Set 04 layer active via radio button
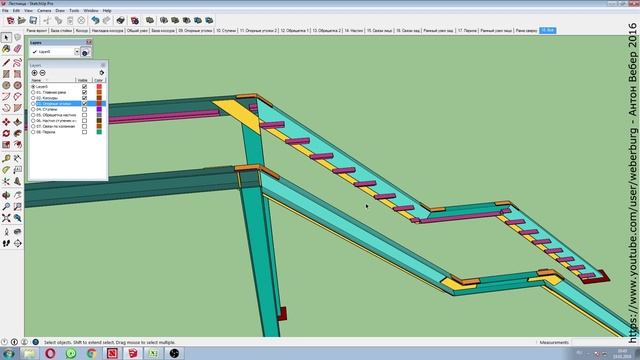Screen dimensions: 640x360 (33, 109)
